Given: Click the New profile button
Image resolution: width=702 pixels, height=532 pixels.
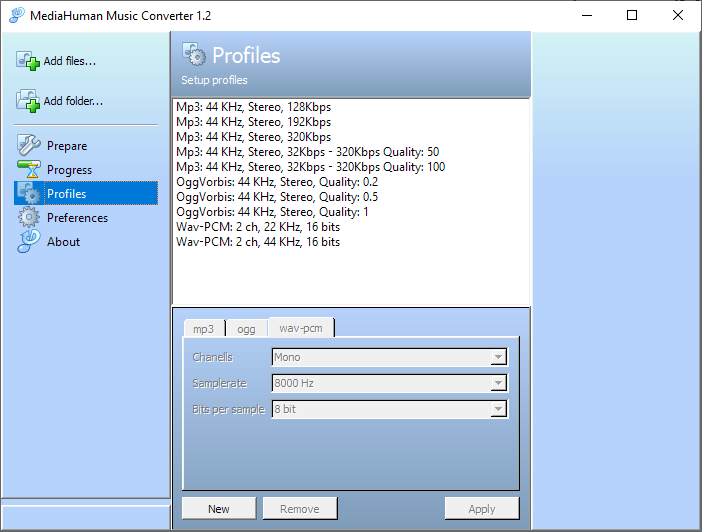Looking at the screenshot, I should tap(219, 508).
